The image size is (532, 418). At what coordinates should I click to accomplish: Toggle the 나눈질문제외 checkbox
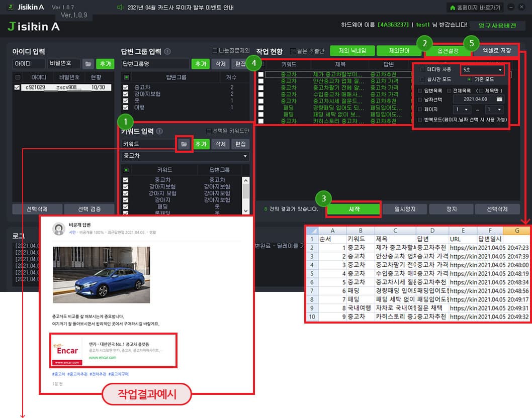215,50
